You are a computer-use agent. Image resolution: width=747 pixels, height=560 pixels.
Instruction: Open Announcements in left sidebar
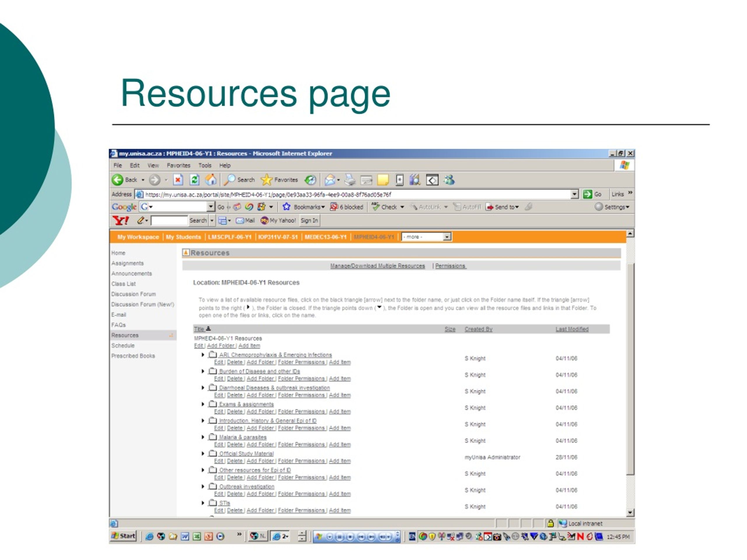coord(132,273)
